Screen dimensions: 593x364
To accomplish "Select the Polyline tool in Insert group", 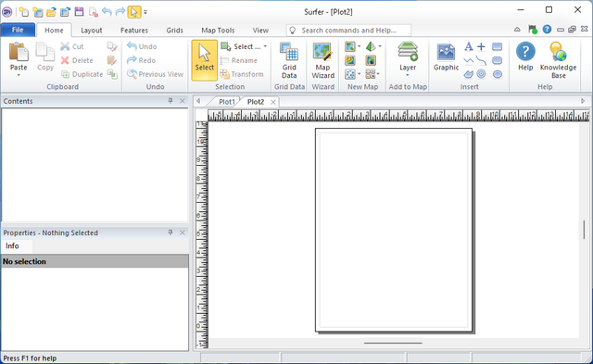I will pos(468,60).
